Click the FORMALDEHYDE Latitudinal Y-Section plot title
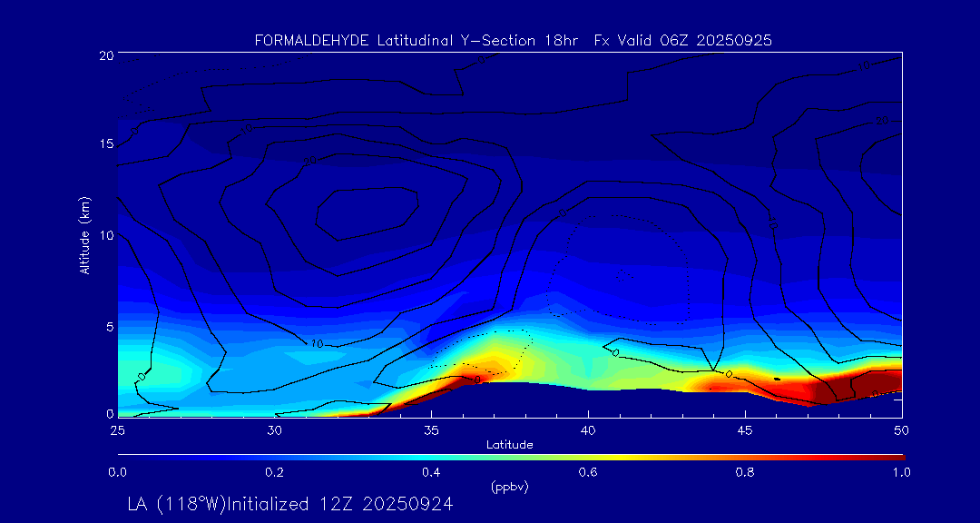 [513, 40]
